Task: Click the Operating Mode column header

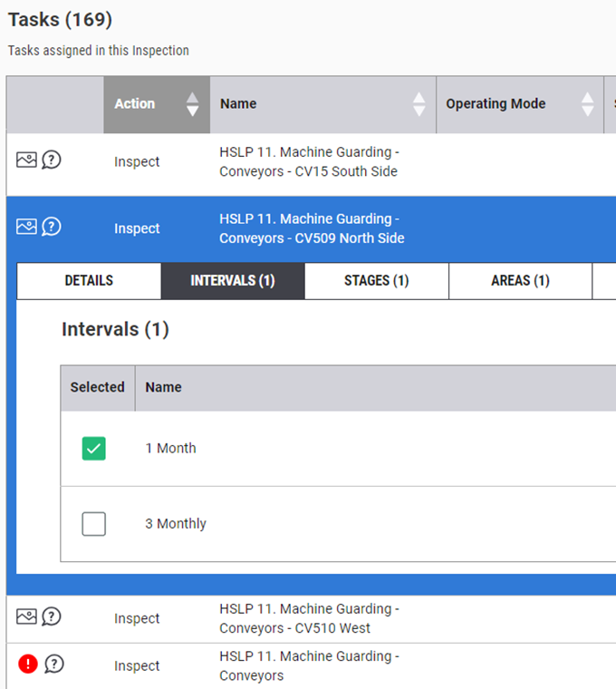Action: pos(496,104)
